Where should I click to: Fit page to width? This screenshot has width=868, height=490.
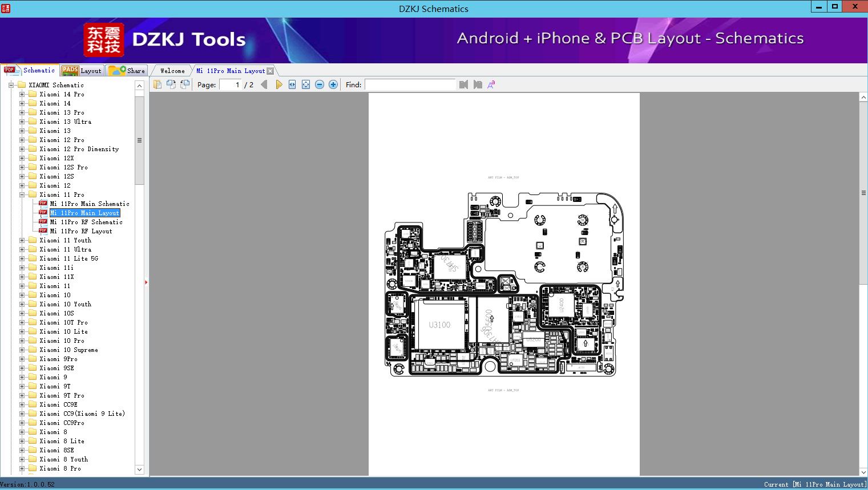click(292, 84)
